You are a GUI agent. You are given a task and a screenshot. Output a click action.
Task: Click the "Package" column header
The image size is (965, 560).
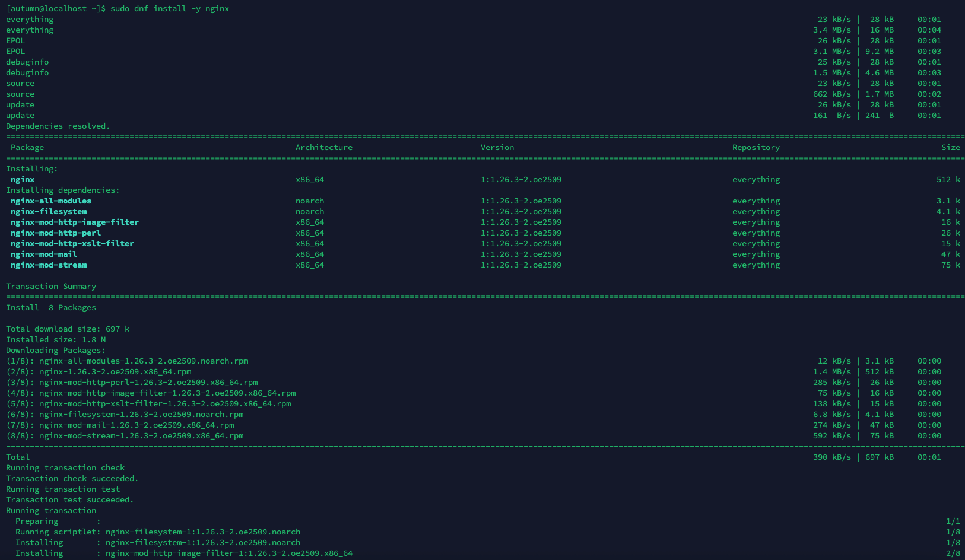coord(27,148)
